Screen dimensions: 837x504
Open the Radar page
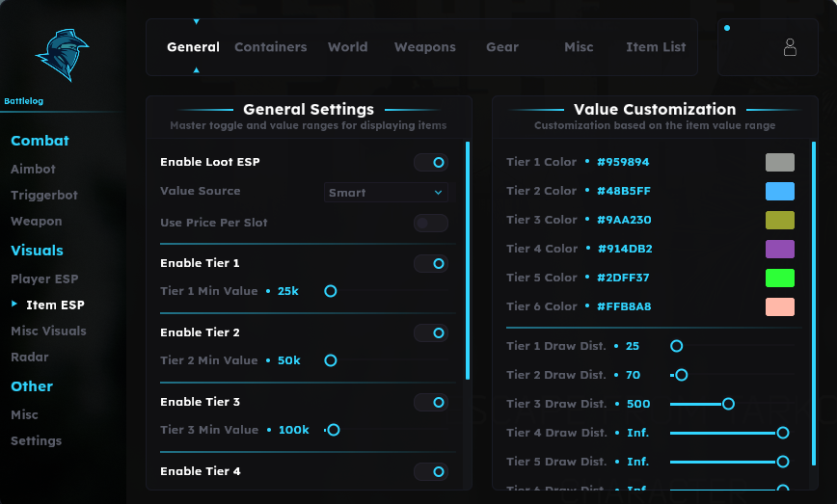29,357
